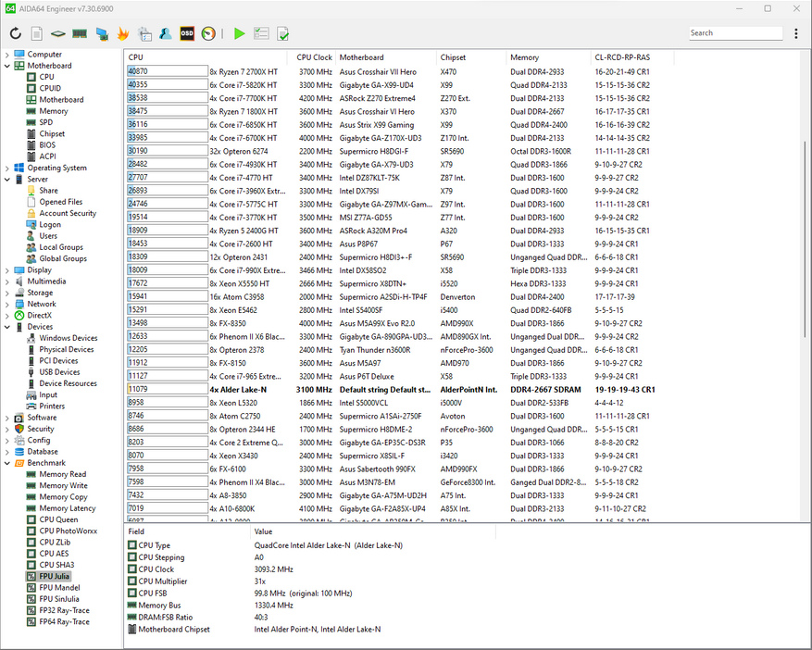This screenshot has height=650, width=812.
Task: Click the results list vertical scrollbar
Action: [806, 238]
